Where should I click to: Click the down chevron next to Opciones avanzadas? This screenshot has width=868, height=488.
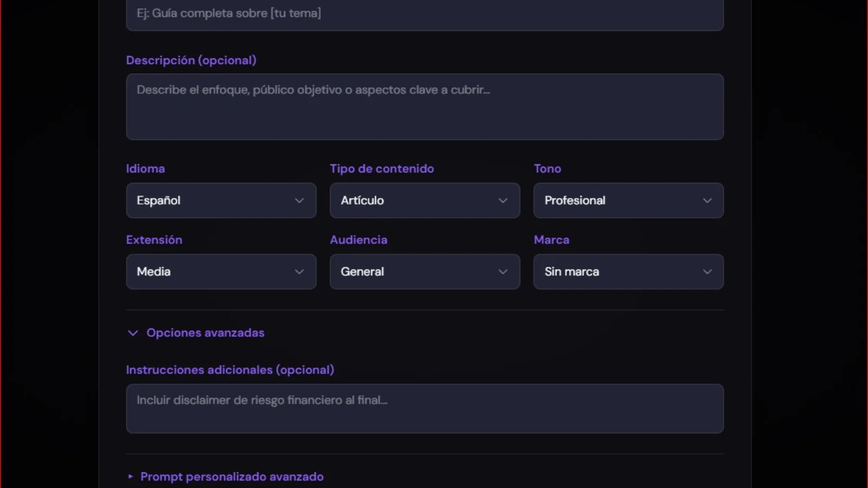click(x=133, y=332)
